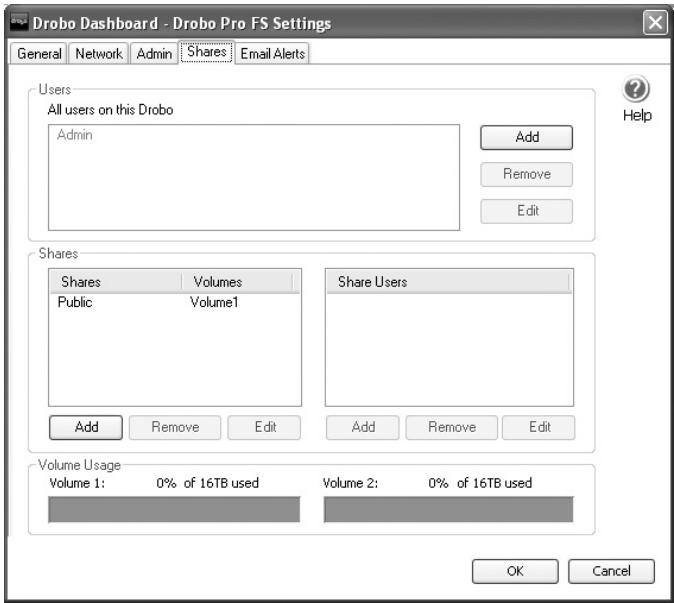The height and width of the screenshot is (603, 674).
Task: Click the Drobo logo in title bar
Action: pos(19,21)
